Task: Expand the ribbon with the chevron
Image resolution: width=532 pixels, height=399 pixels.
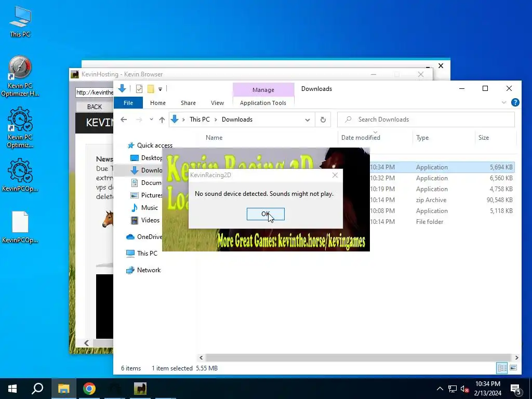Action: [x=504, y=102]
